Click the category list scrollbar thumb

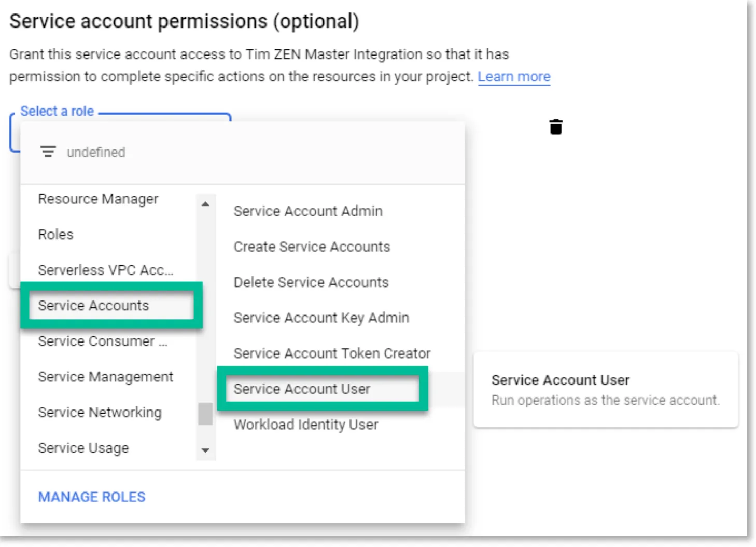tap(205, 414)
